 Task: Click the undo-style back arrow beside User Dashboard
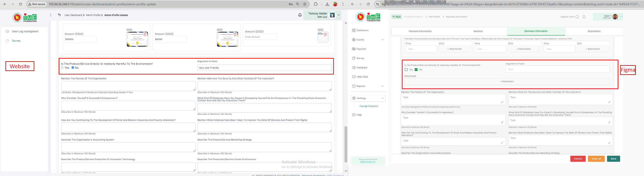(x=59, y=15)
